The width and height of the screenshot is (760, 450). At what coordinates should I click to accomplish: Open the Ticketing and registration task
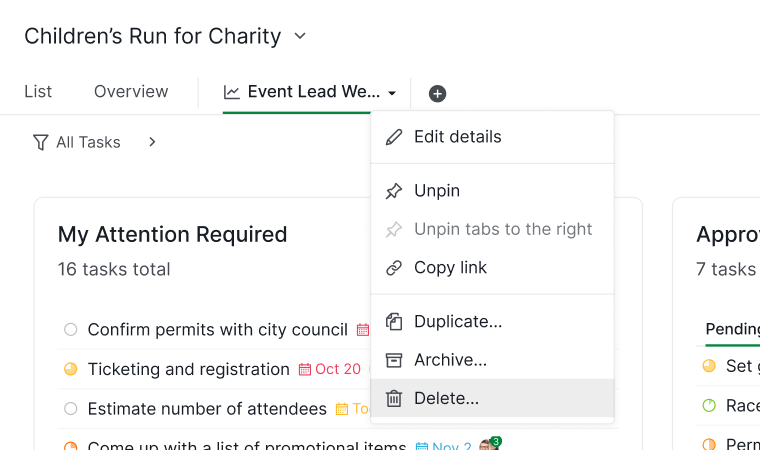pos(189,370)
